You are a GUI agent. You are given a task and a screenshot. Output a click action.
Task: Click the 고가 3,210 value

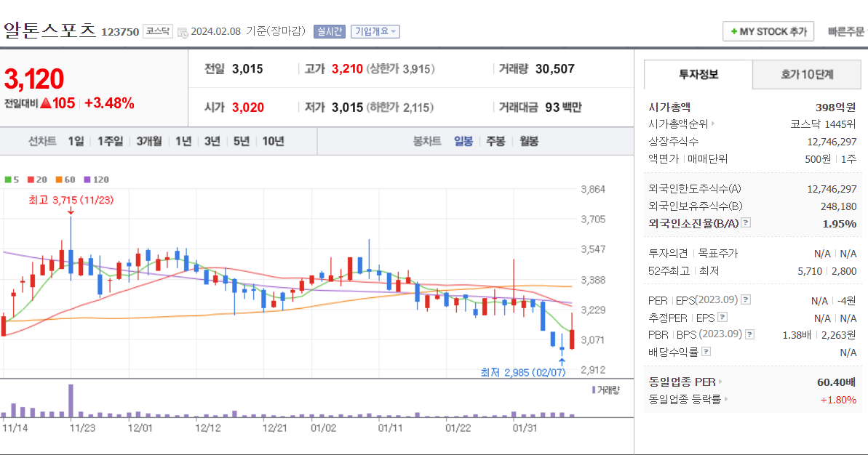click(x=347, y=69)
